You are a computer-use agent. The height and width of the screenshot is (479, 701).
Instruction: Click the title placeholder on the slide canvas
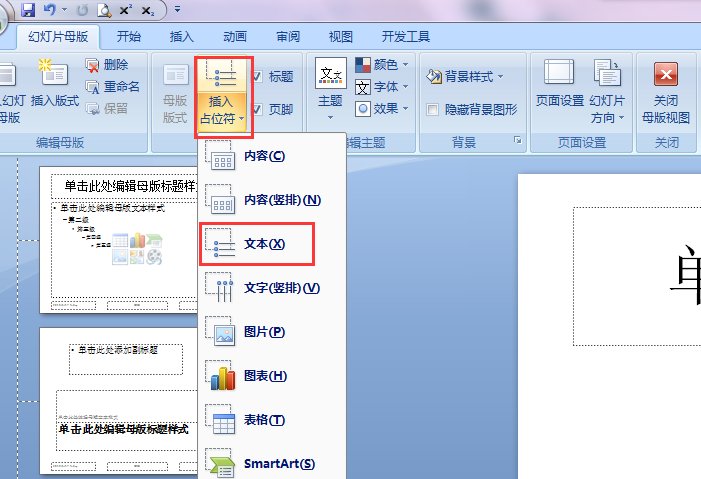click(x=637, y=276)
